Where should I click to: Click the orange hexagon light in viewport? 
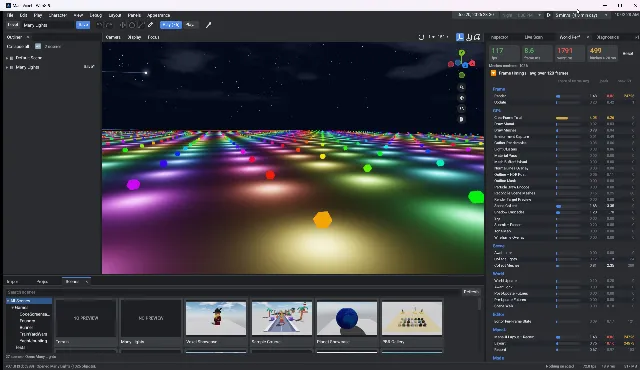coord(322,219)
